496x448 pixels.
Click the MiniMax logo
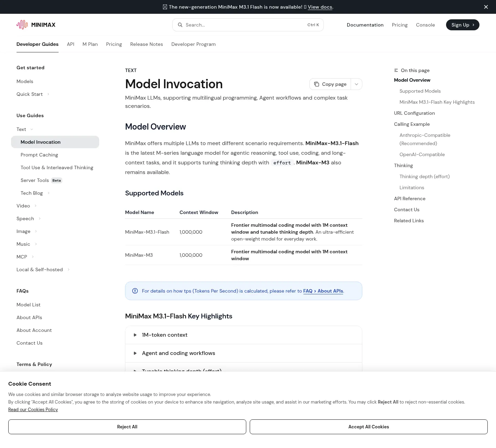[36, 25]
